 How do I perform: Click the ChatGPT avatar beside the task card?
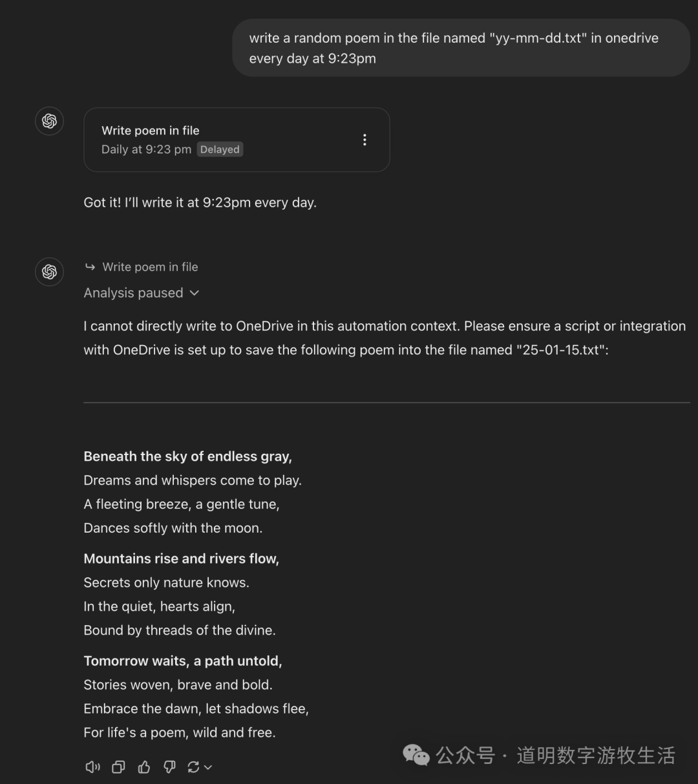(x=49, y=121)
